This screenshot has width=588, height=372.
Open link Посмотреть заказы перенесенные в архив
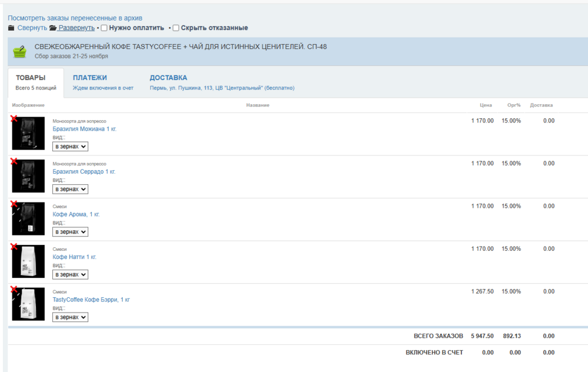tap(75, 18)
